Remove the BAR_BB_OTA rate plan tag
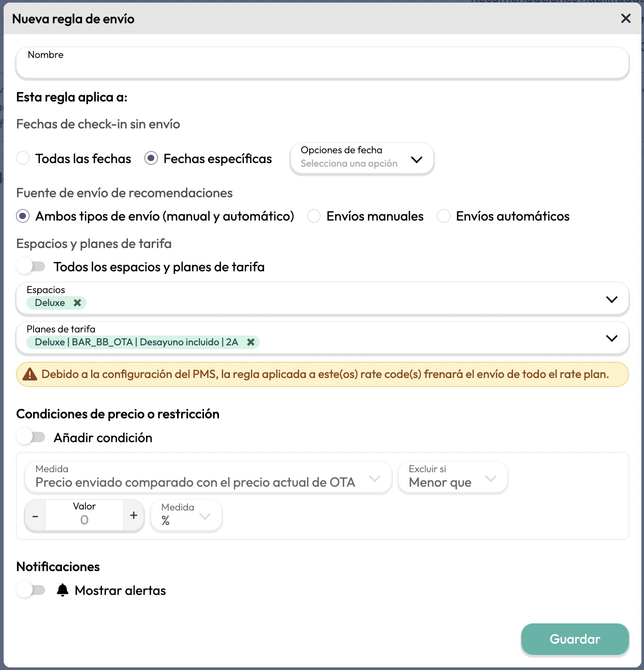 [x=251, y=342]
